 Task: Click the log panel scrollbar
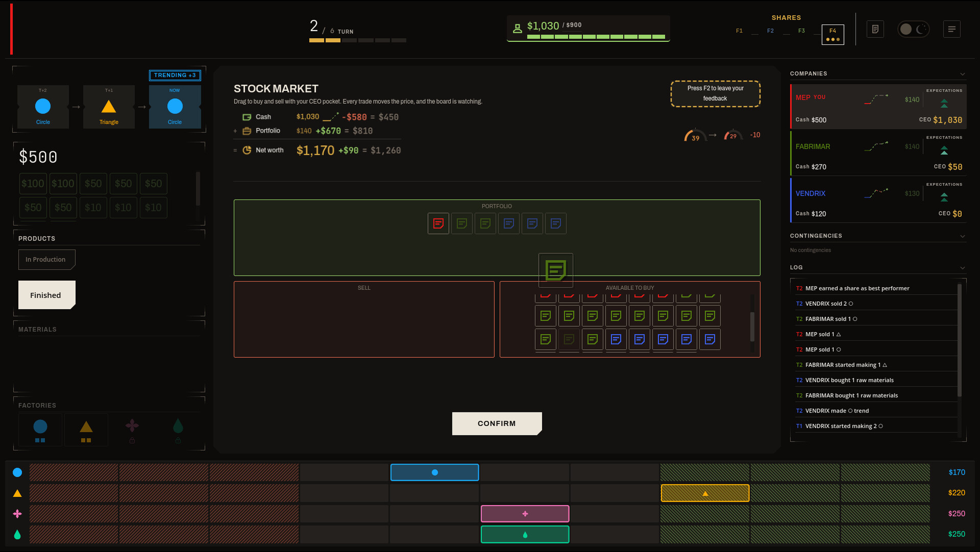point(960,340)
